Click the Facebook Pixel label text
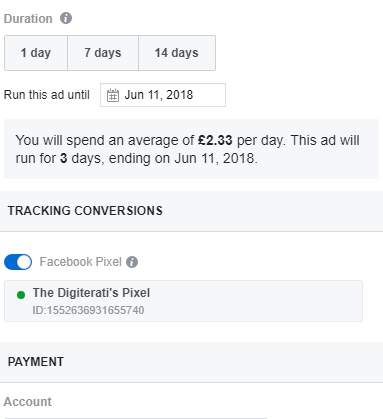The width and height of the screenshot is (383, 419). (x=81, y=262)
